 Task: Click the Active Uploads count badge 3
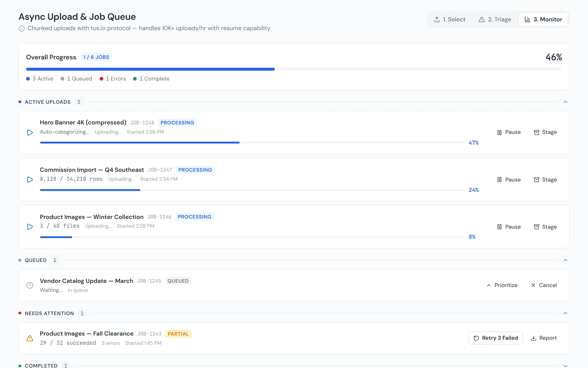pos(79,102)
